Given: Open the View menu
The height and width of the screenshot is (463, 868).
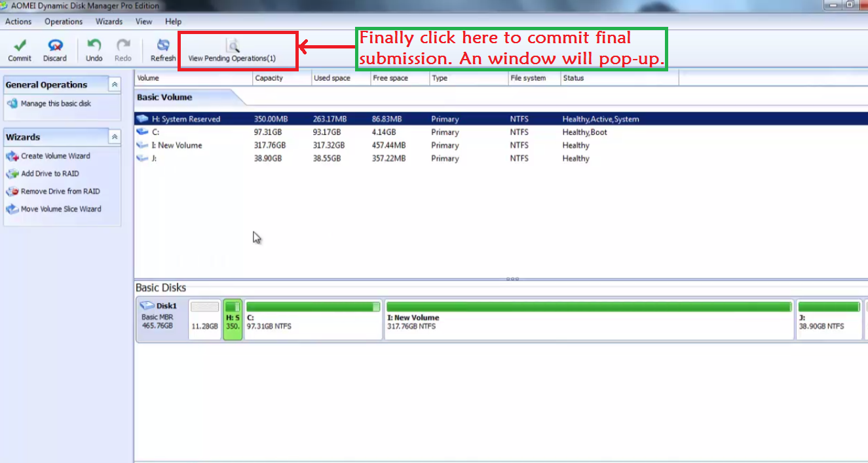Looking at the screenshot, I should 143,22.
